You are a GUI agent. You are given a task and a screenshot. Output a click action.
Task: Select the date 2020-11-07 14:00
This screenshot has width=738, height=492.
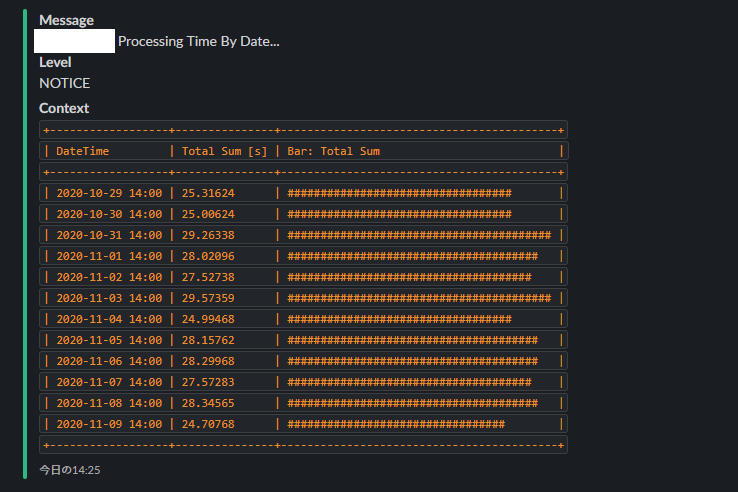[109, 382]
